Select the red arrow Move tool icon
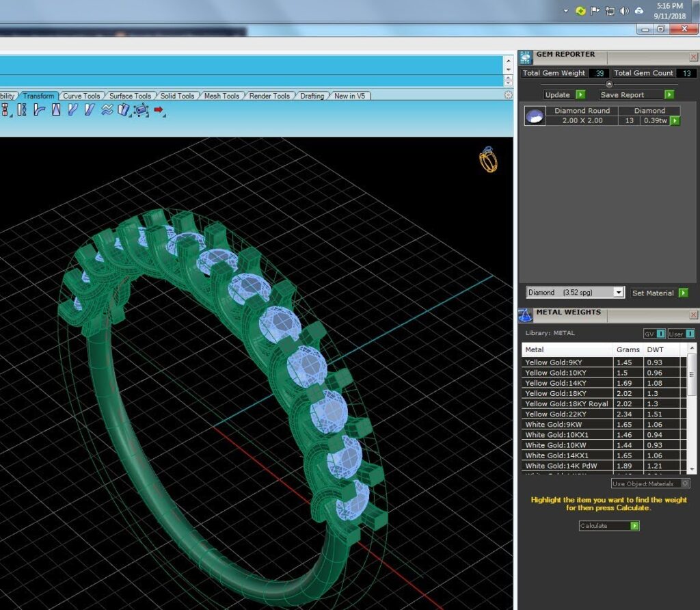This screenshot has width=700, height=610. pyautogui.click(x=159, y=110)
